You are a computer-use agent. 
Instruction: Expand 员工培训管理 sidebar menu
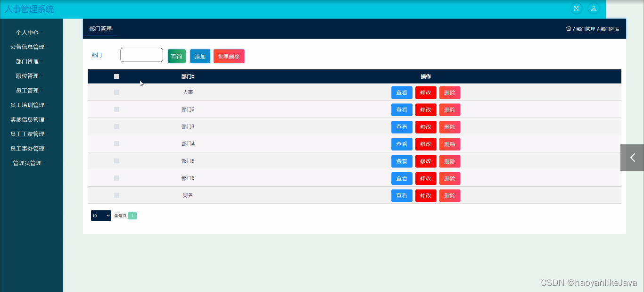30,105
